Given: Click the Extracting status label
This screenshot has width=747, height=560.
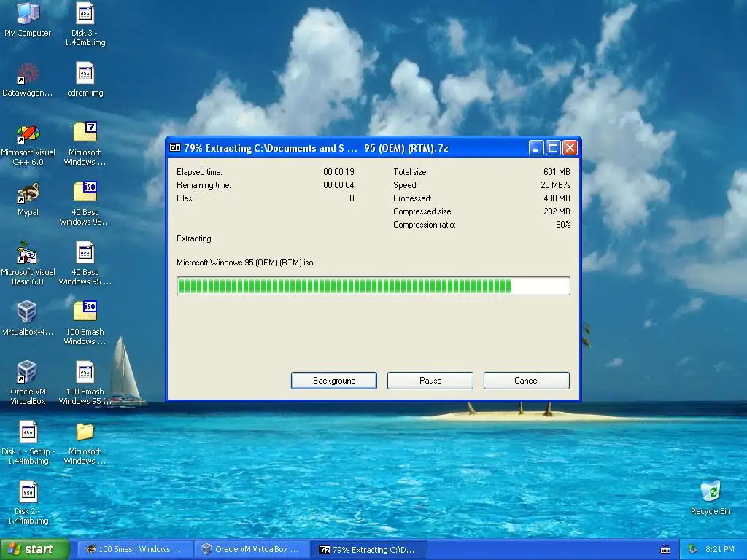Looking at the screenshot, I should coord(194,238).
